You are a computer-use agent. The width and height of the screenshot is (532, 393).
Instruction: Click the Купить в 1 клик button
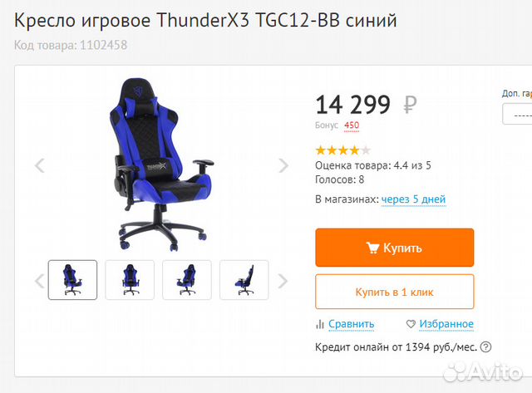pyautogui.click(x=394, y=292)
